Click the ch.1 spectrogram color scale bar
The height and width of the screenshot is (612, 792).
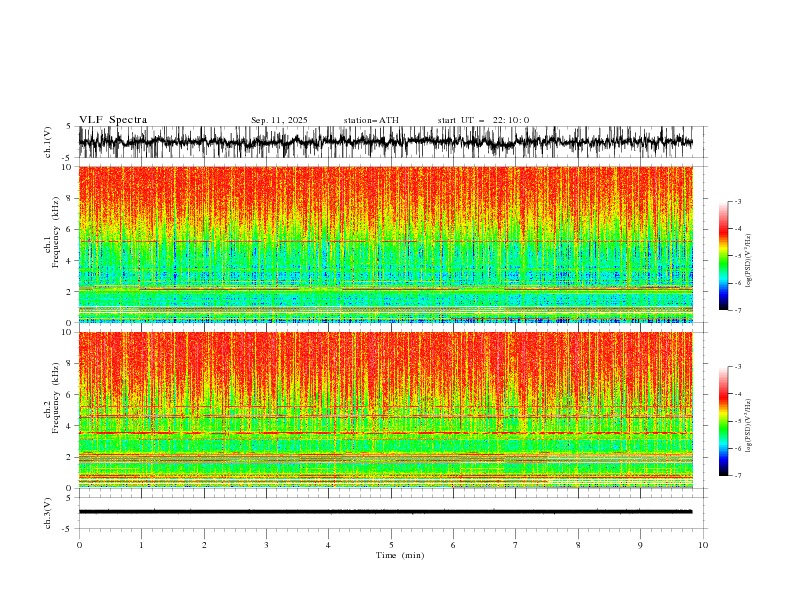point(723,256)
